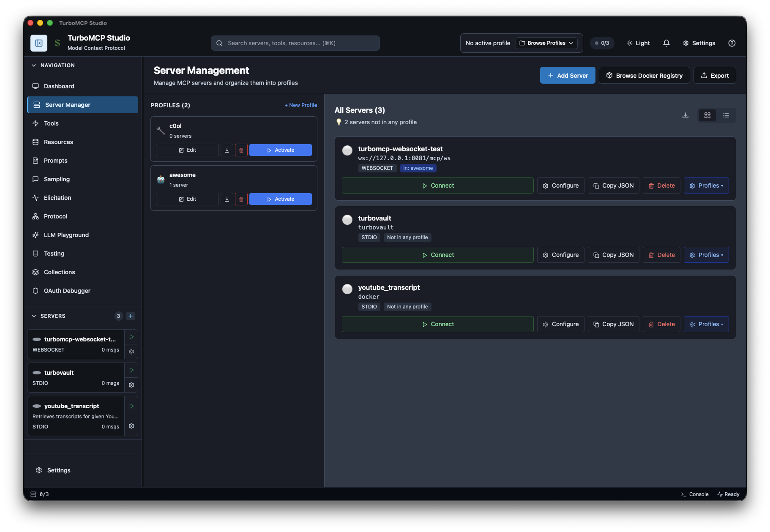Edit the awesome profile
The width and height of the screenshot is (770, 532).
tap(187, 199)
